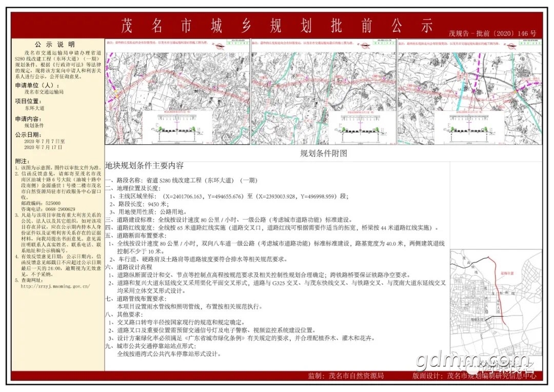The image size is (554, 392).
Task: Click the 用地使用性质：公路用地 line
Action: click(x=148, y=212)
